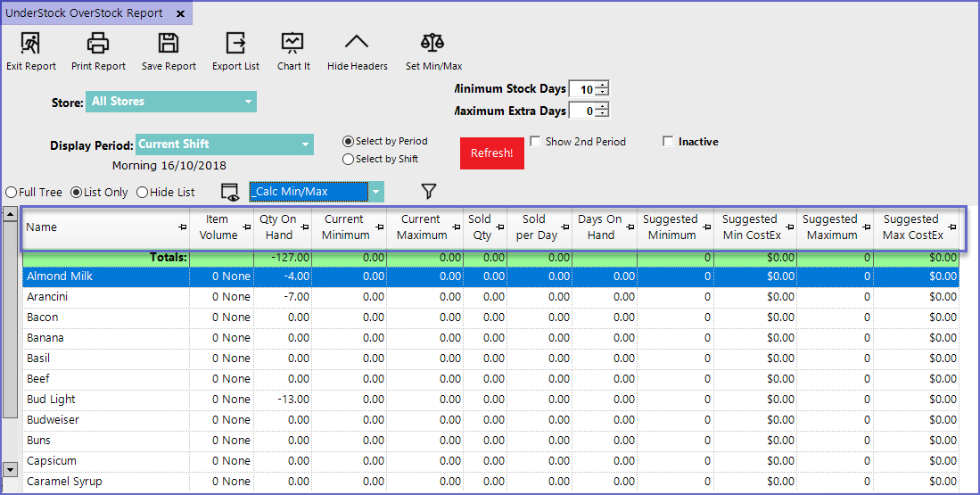Viewport: 980px width, 495px height.
Task: Select the Capsicum row
Action: pos(490,461)
